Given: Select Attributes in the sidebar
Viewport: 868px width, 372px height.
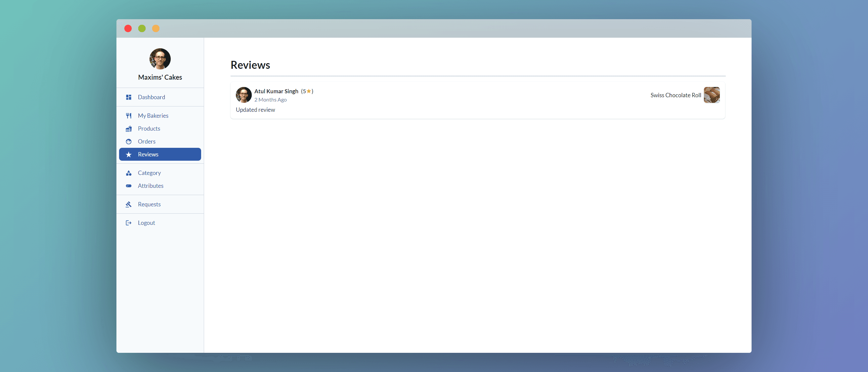Looking at the screenshot, I should [151, 186].
